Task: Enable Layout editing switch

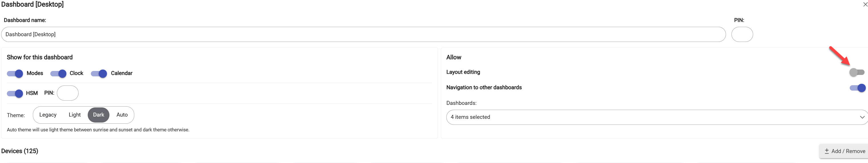Action: (857, 72)
